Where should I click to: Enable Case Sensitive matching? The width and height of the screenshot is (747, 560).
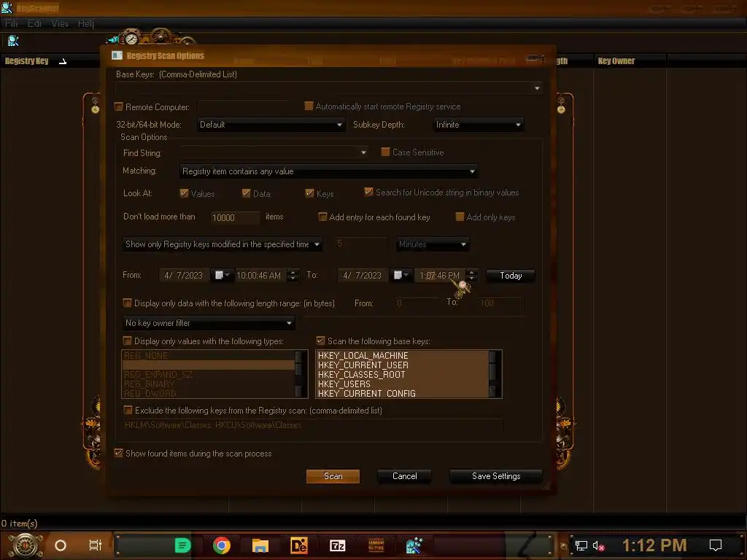(x=385, y=152)
